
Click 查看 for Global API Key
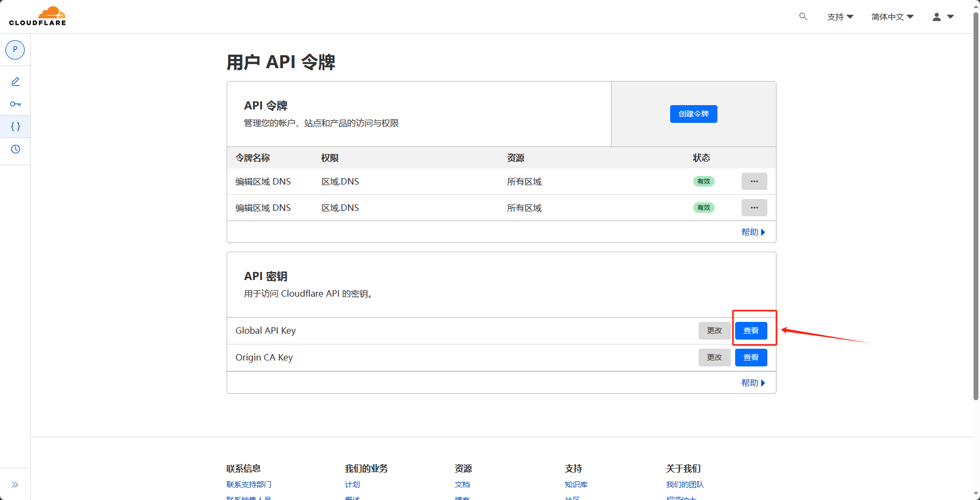coord(751,330)
